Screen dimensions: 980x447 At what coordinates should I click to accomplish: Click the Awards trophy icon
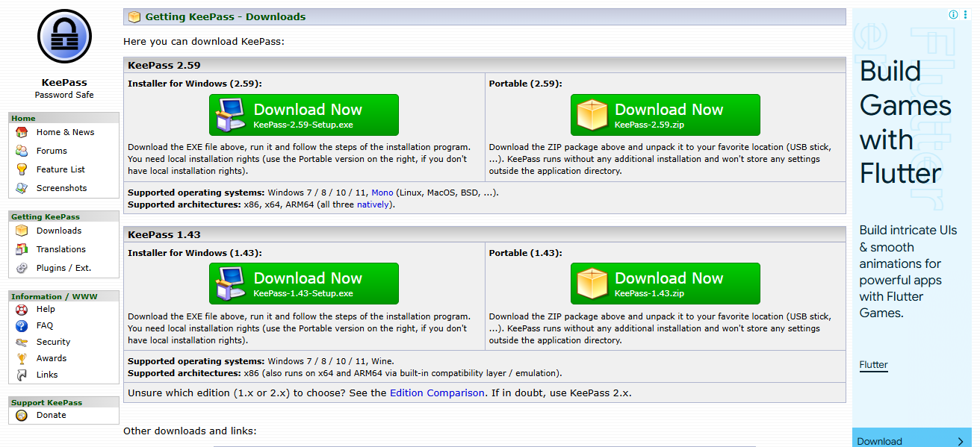[22, 358]
